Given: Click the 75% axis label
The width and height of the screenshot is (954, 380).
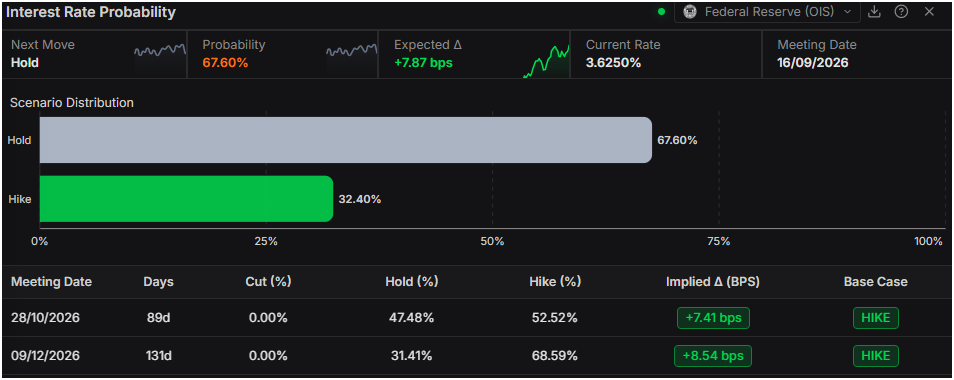Looking at the screenshot, I should tap(719, 241).
